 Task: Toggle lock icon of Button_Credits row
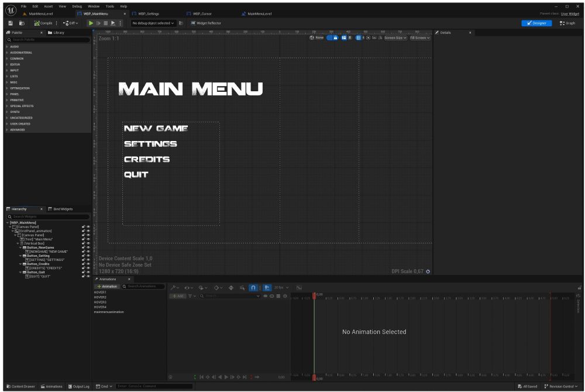(x=84, y=264)
